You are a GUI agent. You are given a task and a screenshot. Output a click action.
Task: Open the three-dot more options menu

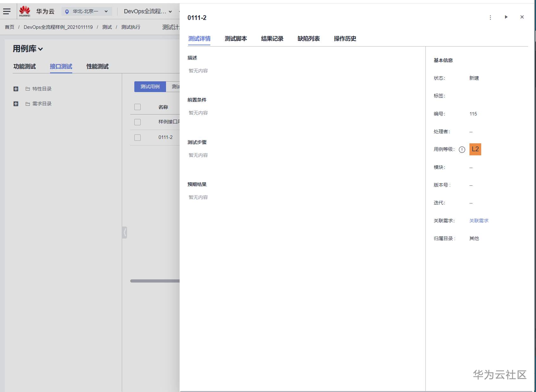tap(490, 17)
